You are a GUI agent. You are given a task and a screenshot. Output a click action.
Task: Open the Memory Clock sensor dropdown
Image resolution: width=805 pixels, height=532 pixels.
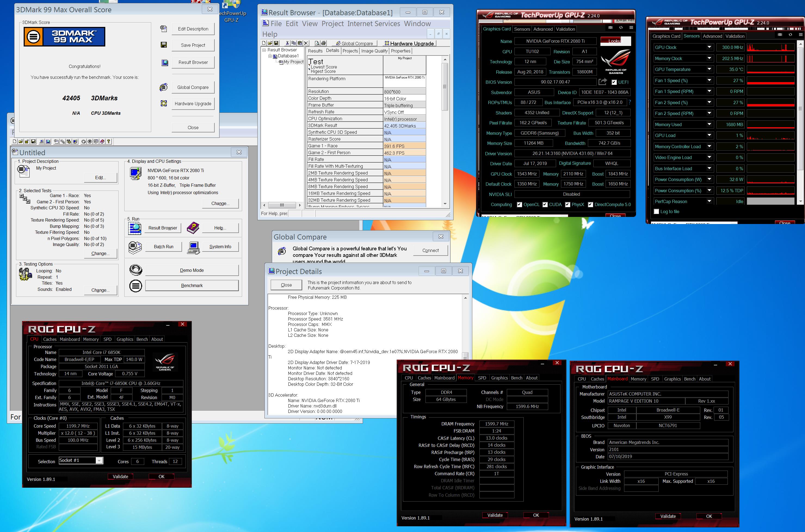click(709, 58)
